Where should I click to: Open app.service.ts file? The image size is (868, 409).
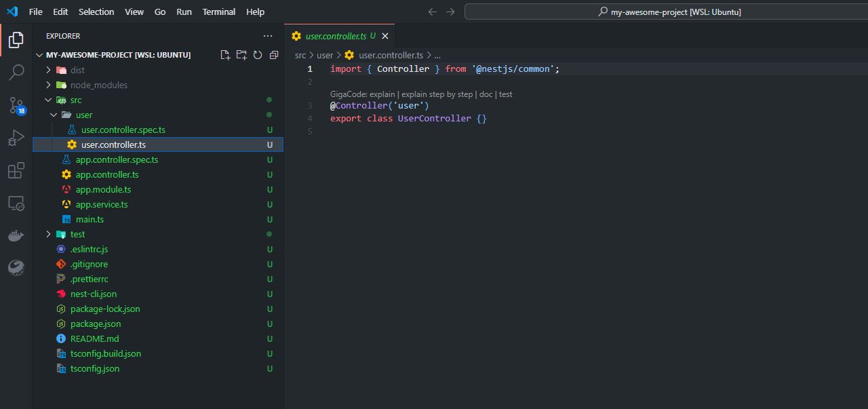pyautogui.click(x=158, y=204)
